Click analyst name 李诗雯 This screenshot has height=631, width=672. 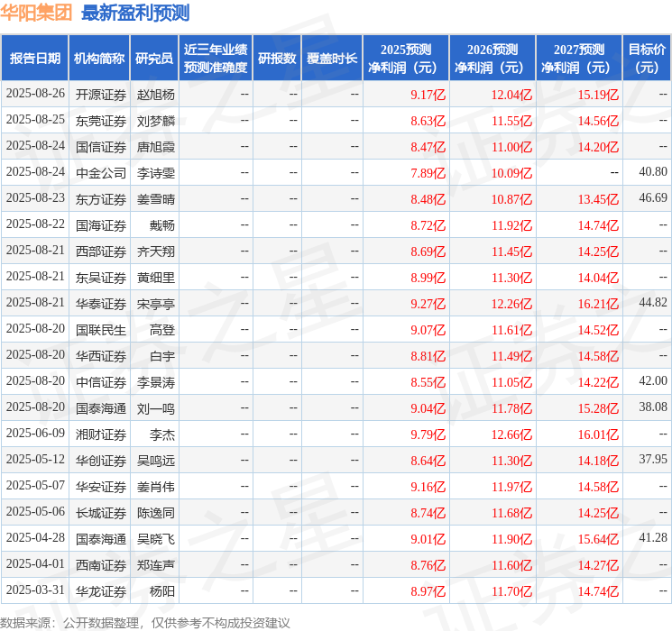155,173
